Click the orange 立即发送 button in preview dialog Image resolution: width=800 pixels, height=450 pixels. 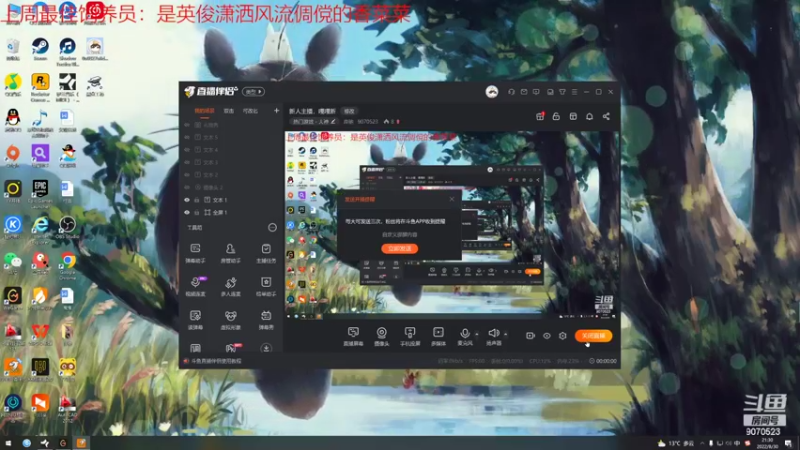click(x=399, y=248)
